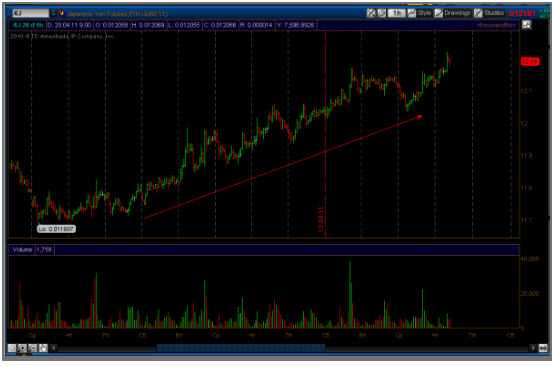
Task: Click the zoom out magnifier icon at bottom
Action: coord(33,348)
